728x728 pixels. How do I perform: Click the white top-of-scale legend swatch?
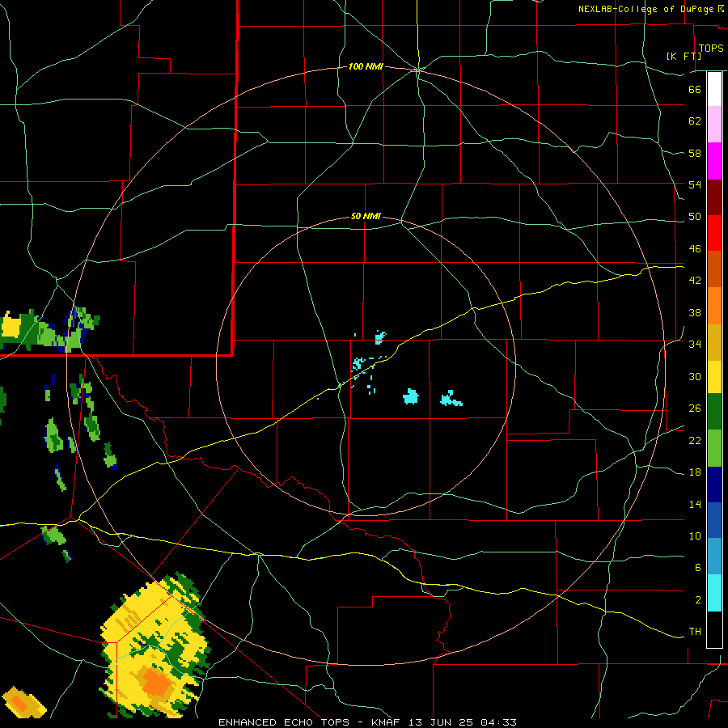pyautogui.click(x=714, y=89)
